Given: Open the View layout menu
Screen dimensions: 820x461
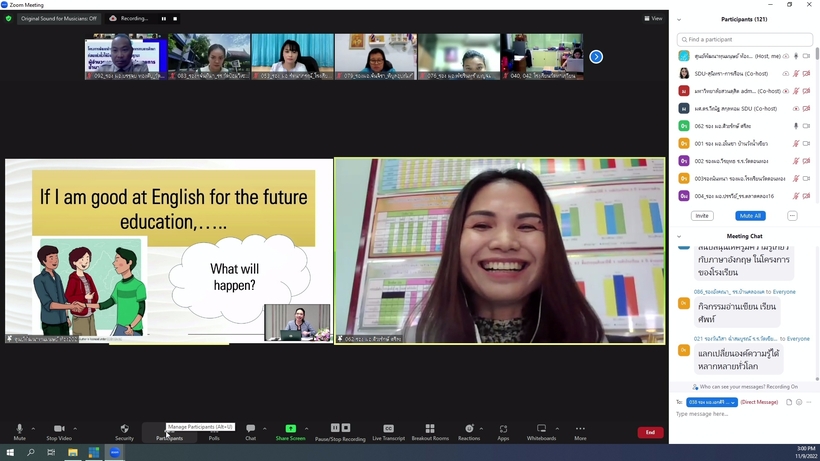Looking at the screenshot, I should click(653, 18).
